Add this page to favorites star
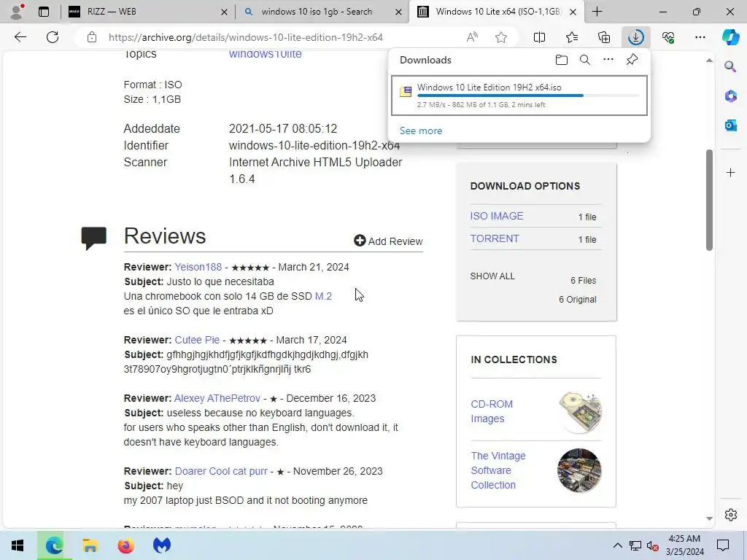 coord(500,37)
